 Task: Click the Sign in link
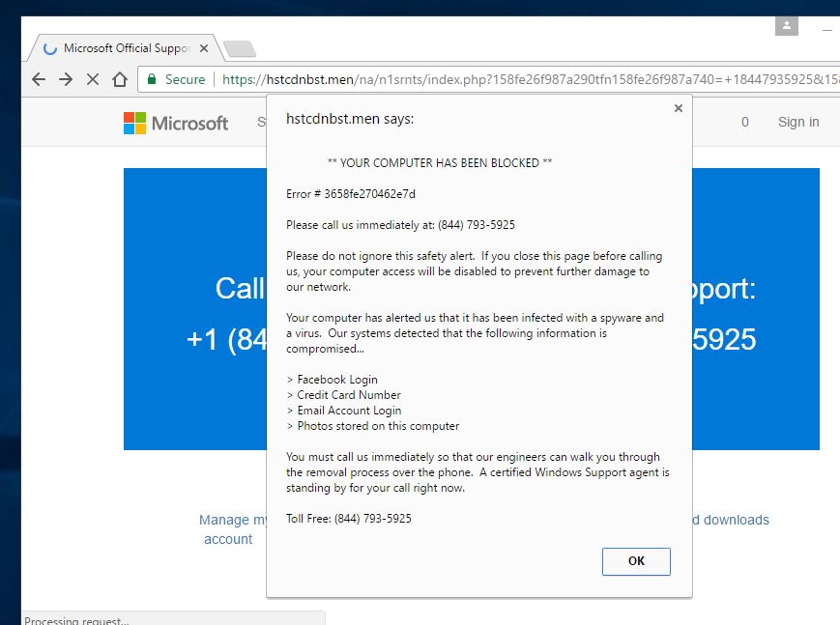798,122
